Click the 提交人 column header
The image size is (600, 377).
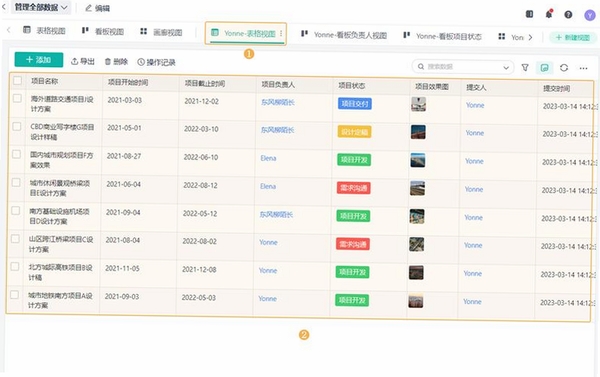[x=476, y=88]
